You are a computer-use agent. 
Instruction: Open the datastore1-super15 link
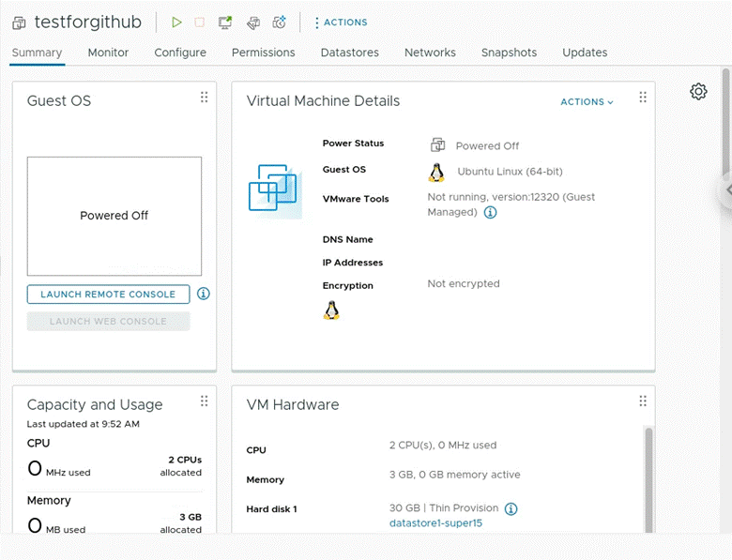pyautogui.click(x=435, y=523)
